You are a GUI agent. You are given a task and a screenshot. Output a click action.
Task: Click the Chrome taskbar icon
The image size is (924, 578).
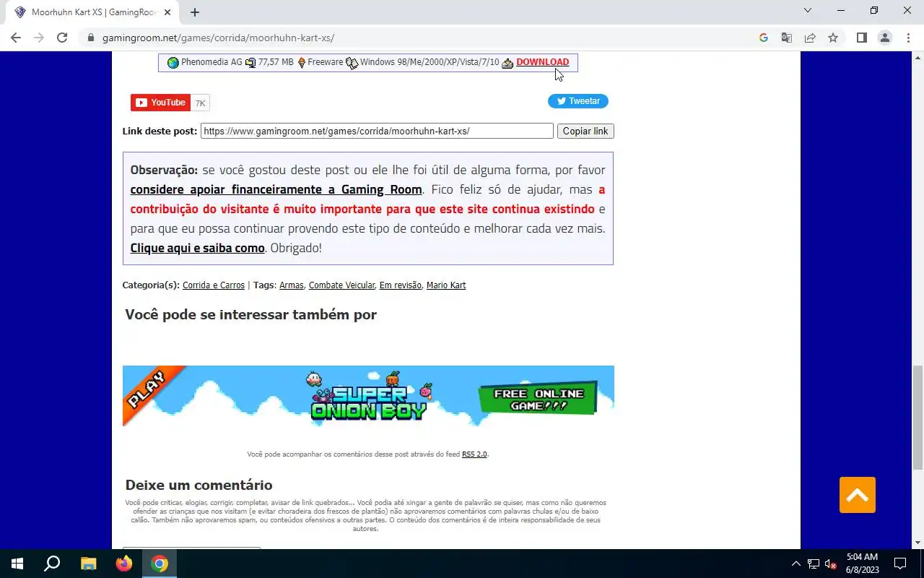click(160, 564)
